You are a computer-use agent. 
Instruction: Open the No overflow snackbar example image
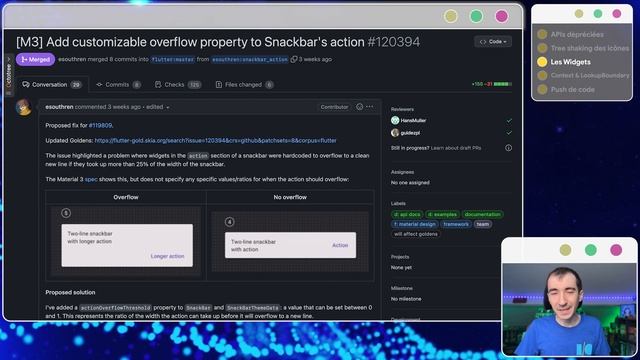[x=290, y=242]
